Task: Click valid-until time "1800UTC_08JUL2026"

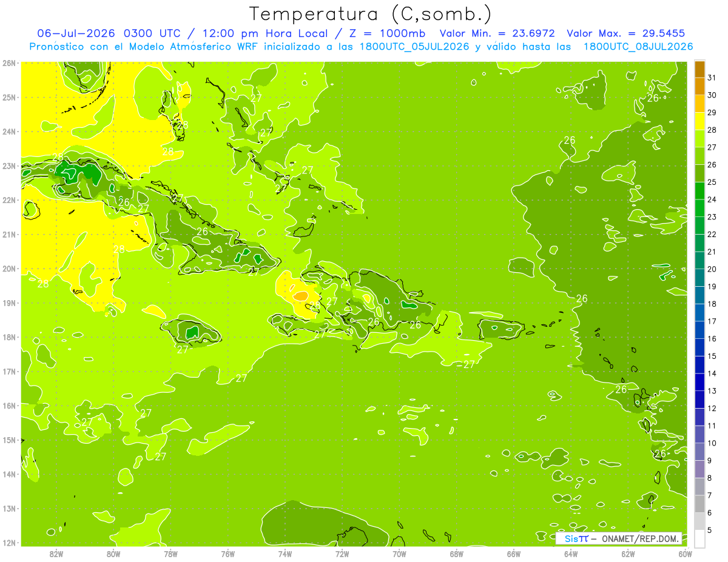Action: pyautogui.click(x=638, y=47)
